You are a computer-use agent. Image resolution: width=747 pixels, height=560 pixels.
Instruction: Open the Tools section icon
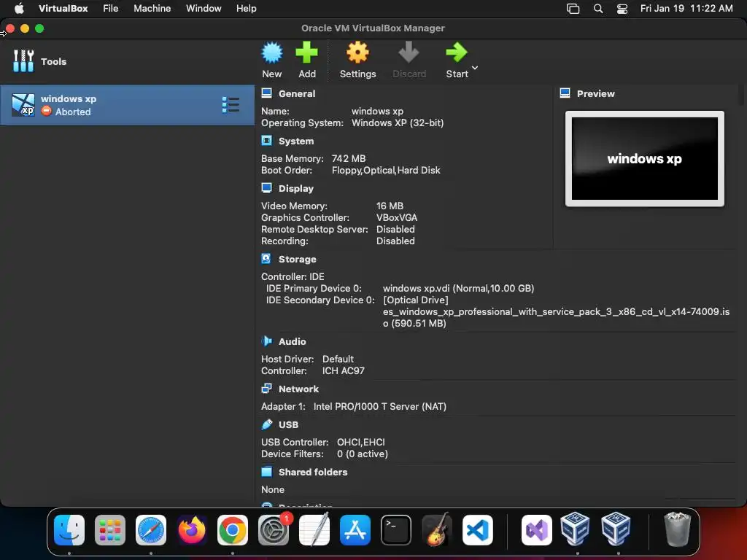click(x=23, y=61)
